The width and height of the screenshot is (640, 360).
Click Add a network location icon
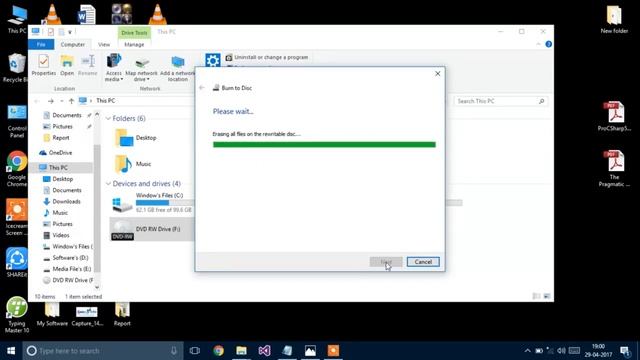click(178, 68)
